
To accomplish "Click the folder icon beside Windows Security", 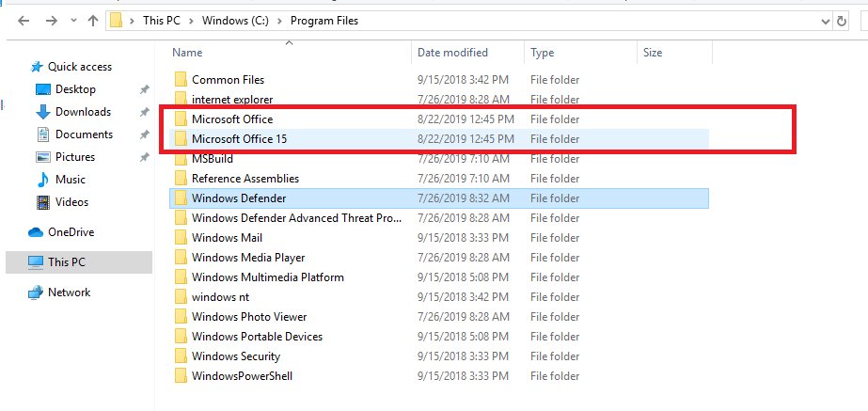I will coord(181,356).
